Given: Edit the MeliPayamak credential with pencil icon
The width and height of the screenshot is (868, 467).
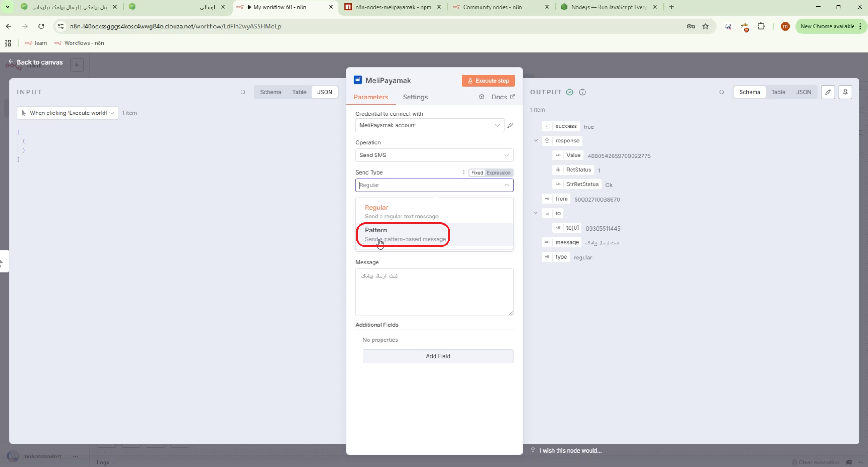Looking at the screenshot, I should 510,125.
